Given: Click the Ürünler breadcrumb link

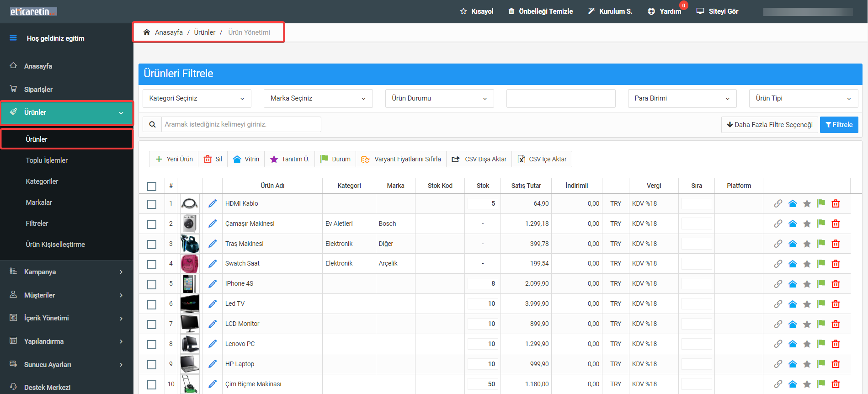Looking at the screenshot, I should [204, 32].
